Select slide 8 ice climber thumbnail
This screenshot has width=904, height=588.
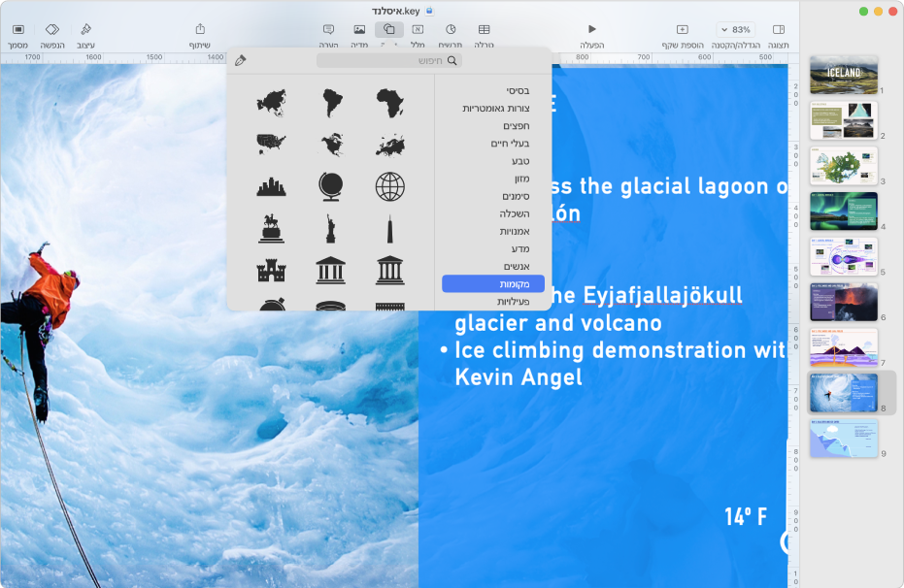tap(844, 393)
